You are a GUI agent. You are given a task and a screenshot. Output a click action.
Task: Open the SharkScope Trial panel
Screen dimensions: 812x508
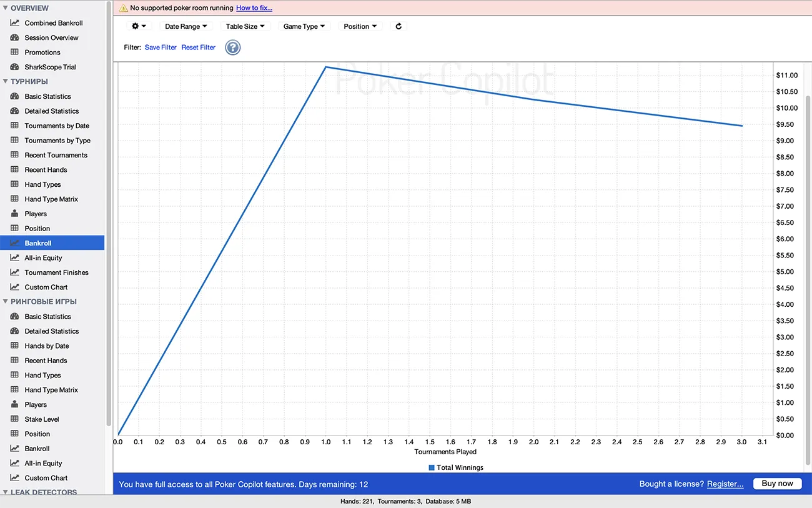point(50,67)
